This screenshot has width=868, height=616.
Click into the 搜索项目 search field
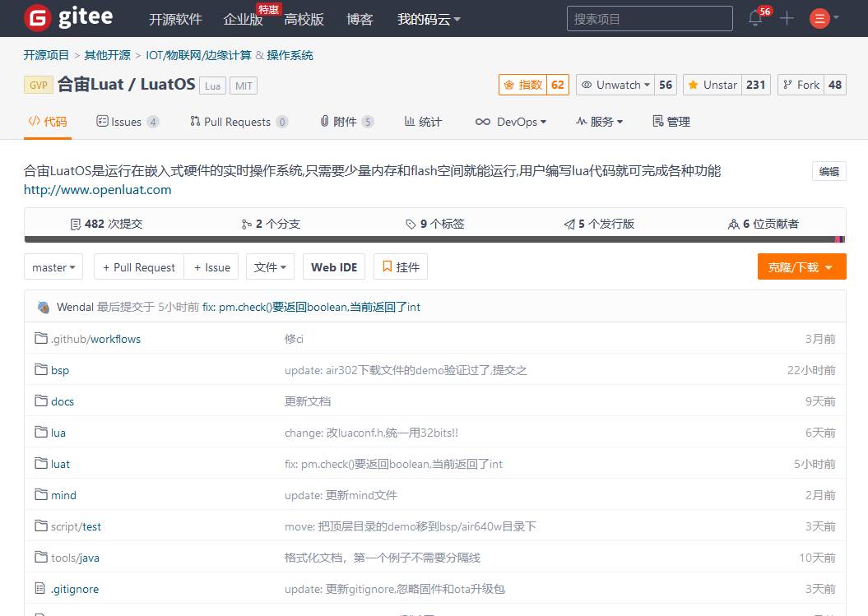(650, 19)
